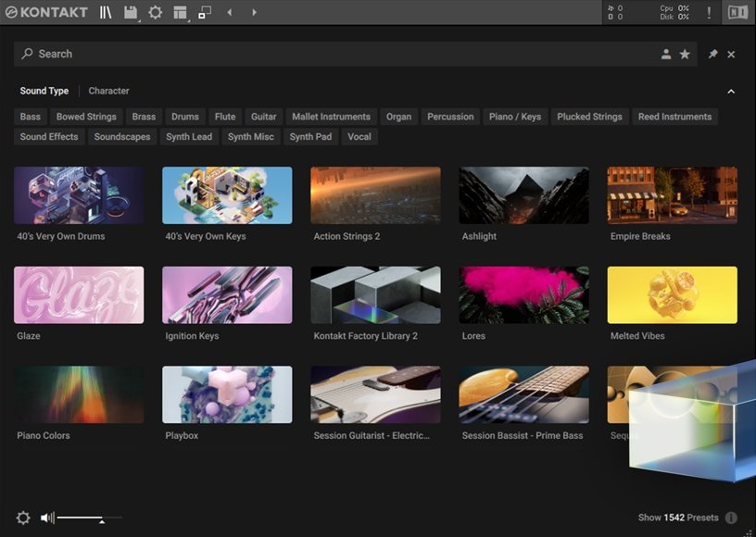Click the magnifier search icon
Viewport: 756px width, 537px height.
coord(28,54)
